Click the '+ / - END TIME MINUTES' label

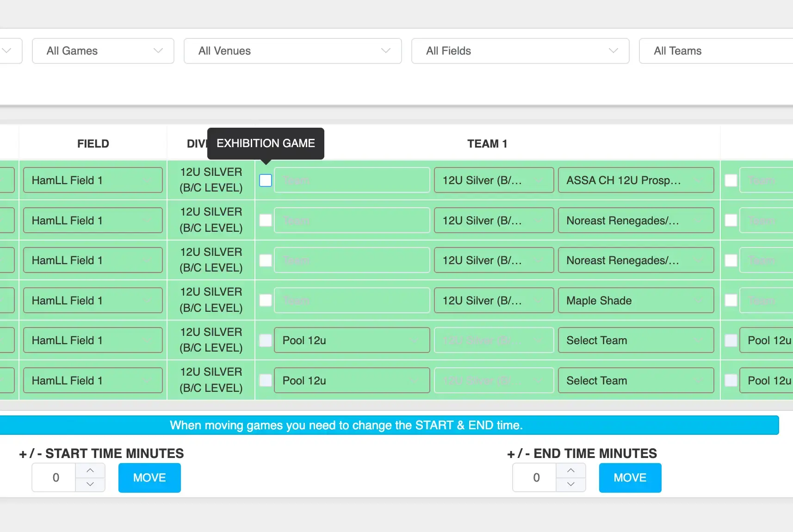coord(582,453)
